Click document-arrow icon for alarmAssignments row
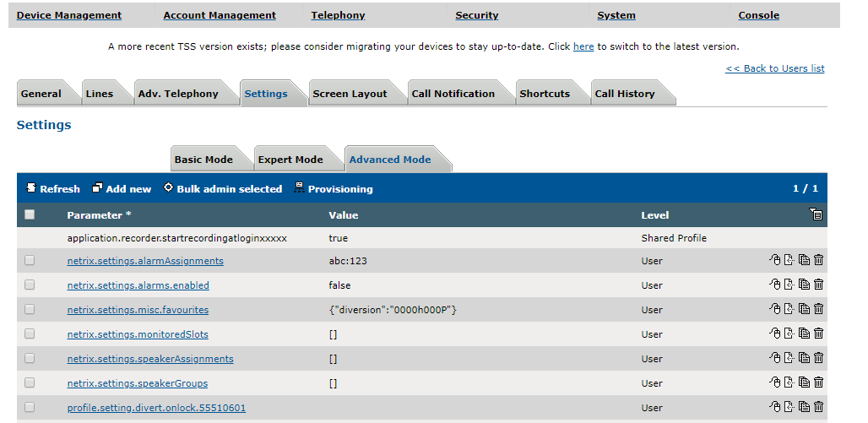This screenshot has height=423, width=868. point(789,260)
